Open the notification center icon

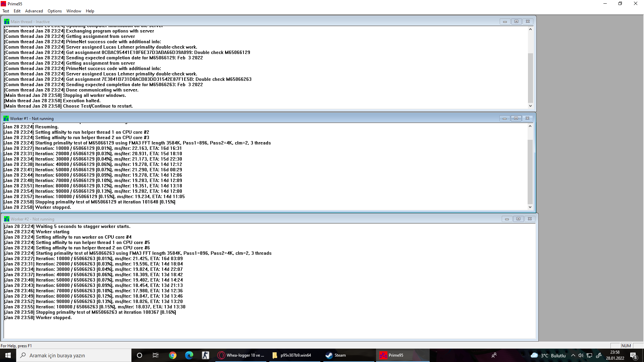[x=633, y=356]
